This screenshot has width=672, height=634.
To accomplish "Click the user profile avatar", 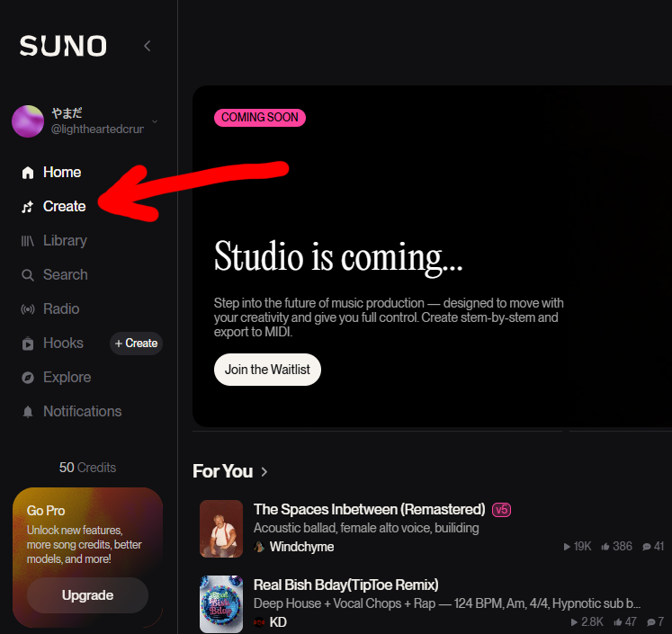I will [x=28, y=121].
